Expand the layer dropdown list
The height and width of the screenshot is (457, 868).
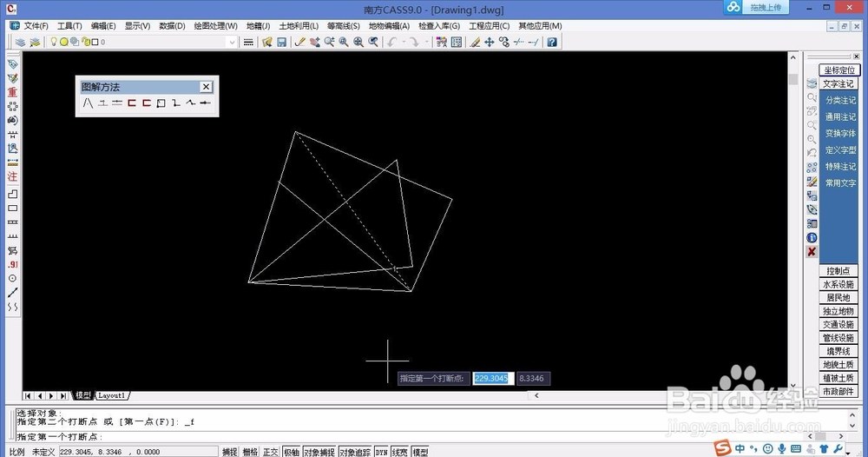point(232,42)
